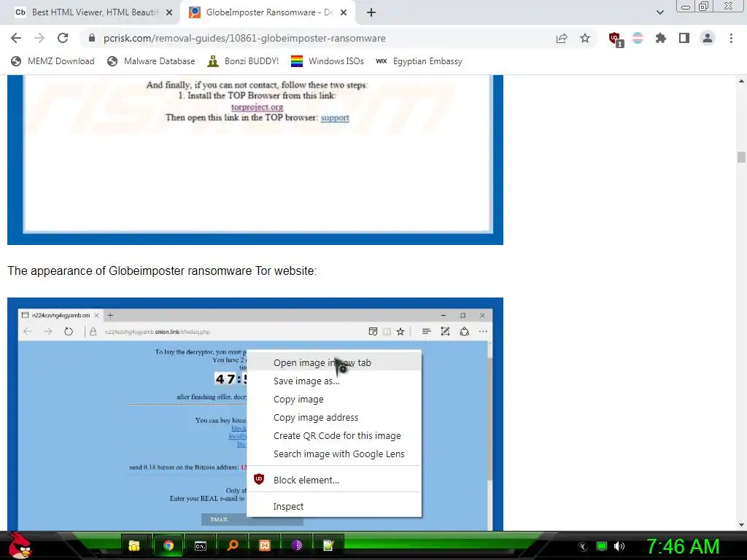747x560 pixels.
Task: Open the purple Tor Browser taskbar icon
Action: tap(296, 545)
